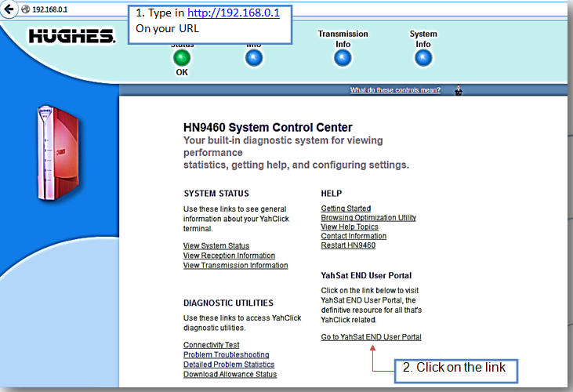
Task: Click the Restart HN9460 link
Action: pos(348,245)
